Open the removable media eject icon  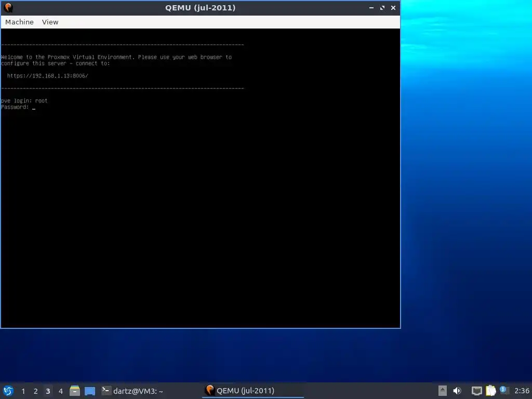pos(443,391)
